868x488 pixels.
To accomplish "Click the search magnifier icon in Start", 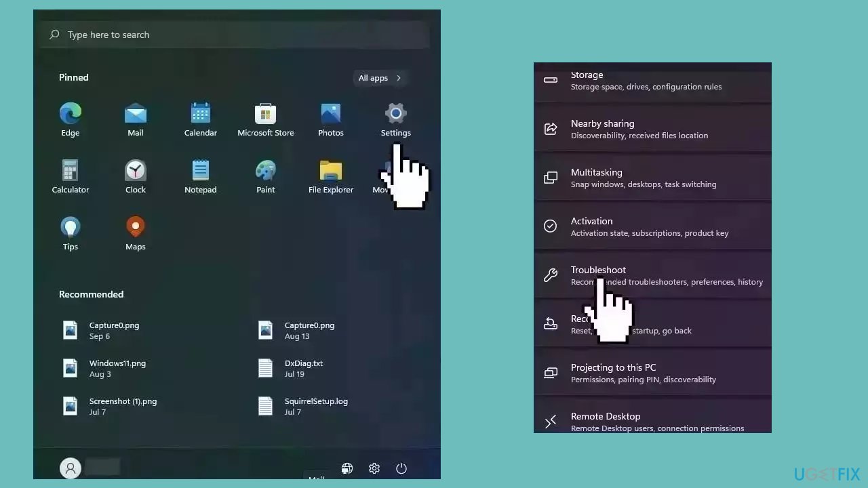I will pos(54,35).
